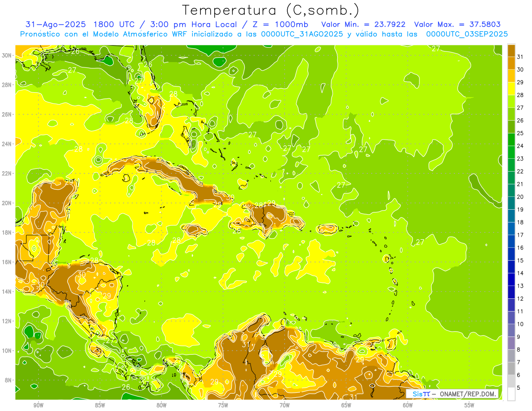Click the "Valor Max. = 37.5803" text

point(457,24)
